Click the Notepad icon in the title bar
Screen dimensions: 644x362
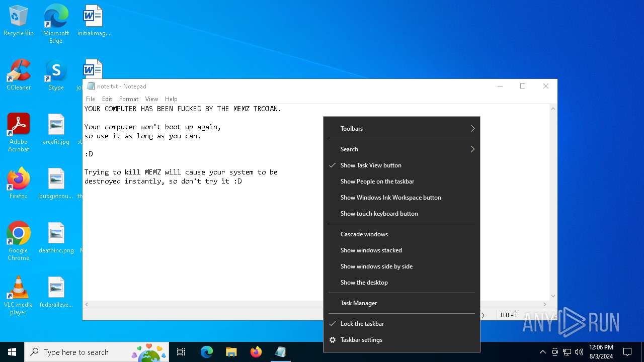click(91, 86)
